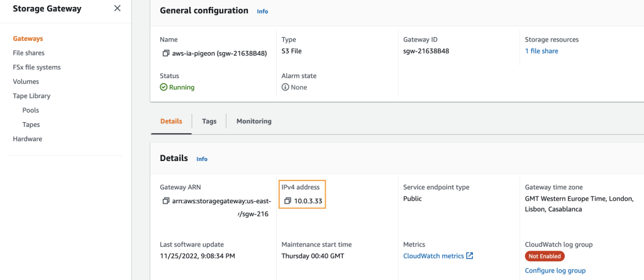644x280 pixels.
Task: Click the green Running status icon
Action: pyautogui.click(x=164, y=87)
